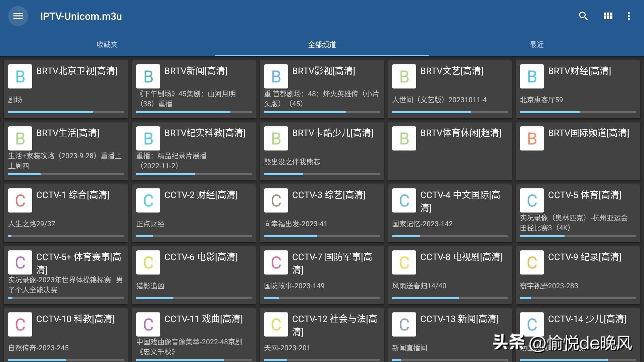Click the CCTV-1 综合 channel letter icon
This screenshot has height=362, width=644.
click(x=20, y=200)
